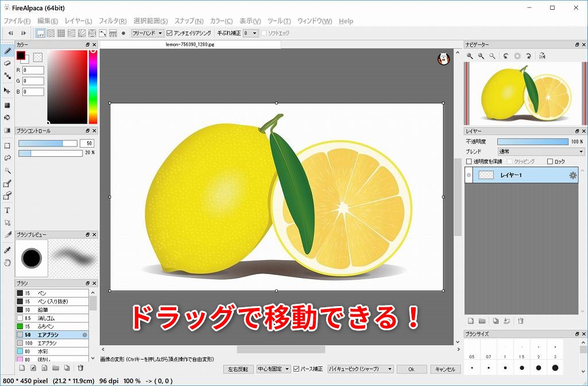The width and height of the screenshot is (588, 386).
Task: Select the Magic Wand tool
Action: 7,171
